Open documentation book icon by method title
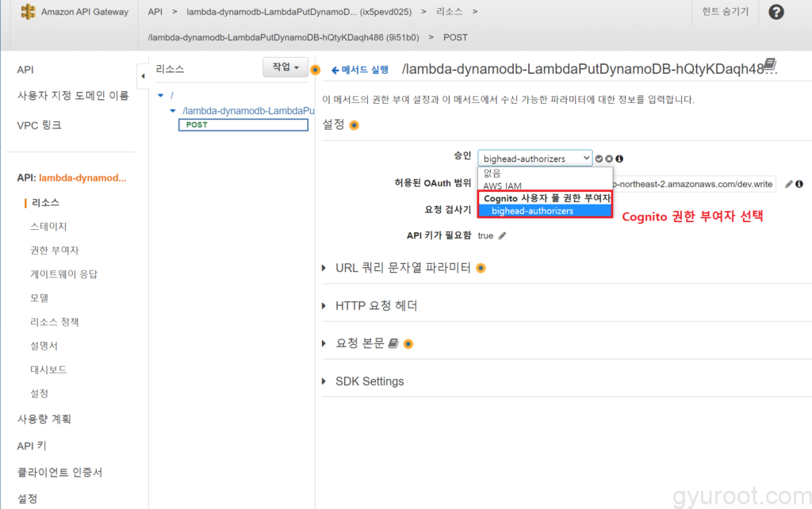This screenshot has width=812, height=509. pos(768,67)
